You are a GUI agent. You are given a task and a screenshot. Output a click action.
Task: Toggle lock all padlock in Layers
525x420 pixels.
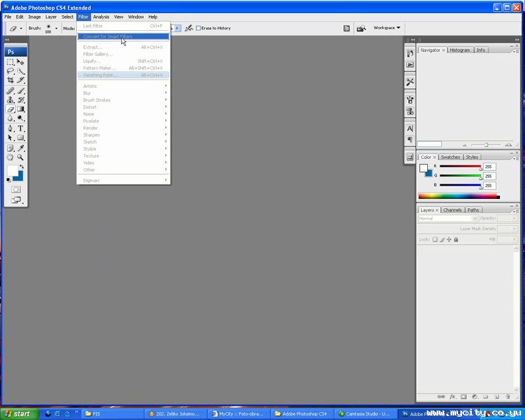pyautogui.click(x=456, y=240)
